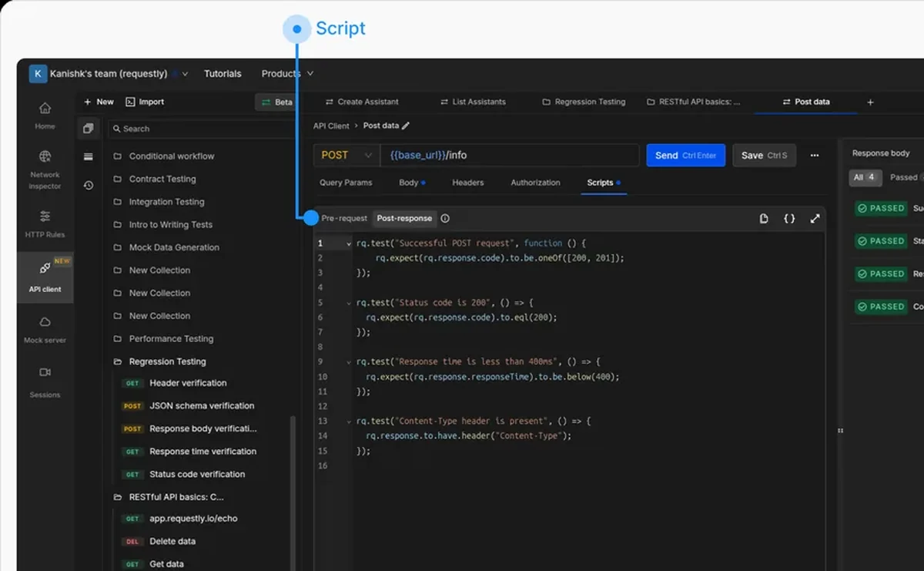Switch to the Create Assistant tab
The image size is (924, 571).
tap(362, 102)
